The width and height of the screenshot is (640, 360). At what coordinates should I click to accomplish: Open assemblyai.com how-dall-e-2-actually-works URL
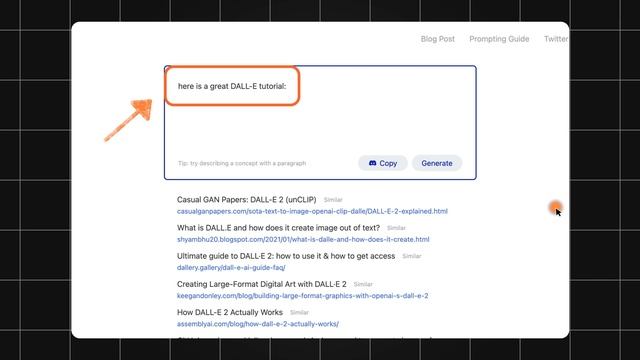tap(258, 324)
